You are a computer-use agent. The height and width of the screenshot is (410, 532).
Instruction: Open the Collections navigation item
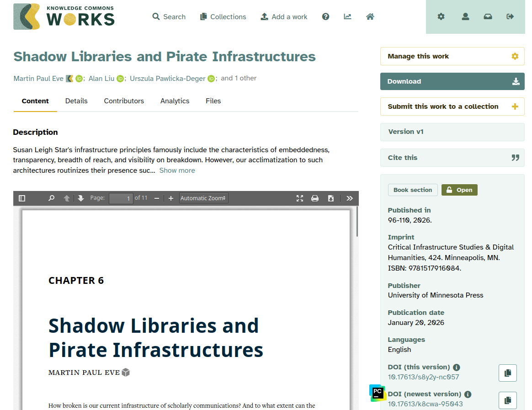tap(223, 16)
